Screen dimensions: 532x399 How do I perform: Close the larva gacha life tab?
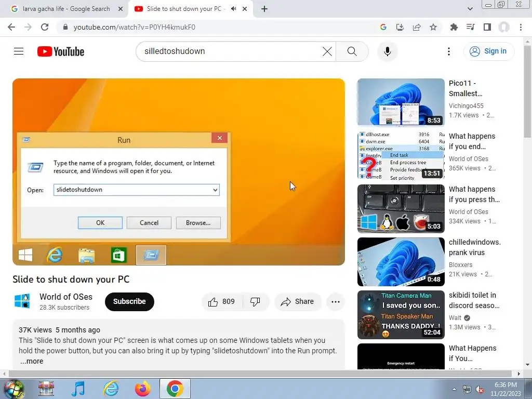tap(121, 9)
